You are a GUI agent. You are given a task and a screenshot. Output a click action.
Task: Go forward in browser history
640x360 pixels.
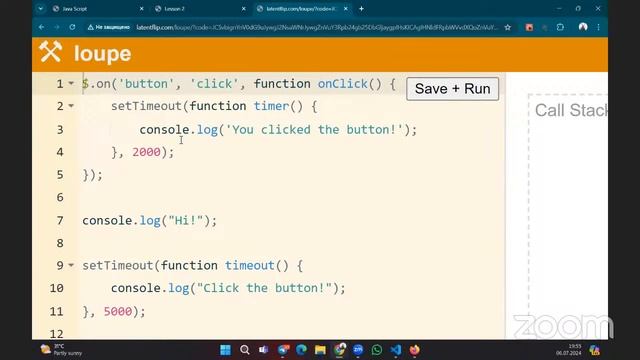57,27
